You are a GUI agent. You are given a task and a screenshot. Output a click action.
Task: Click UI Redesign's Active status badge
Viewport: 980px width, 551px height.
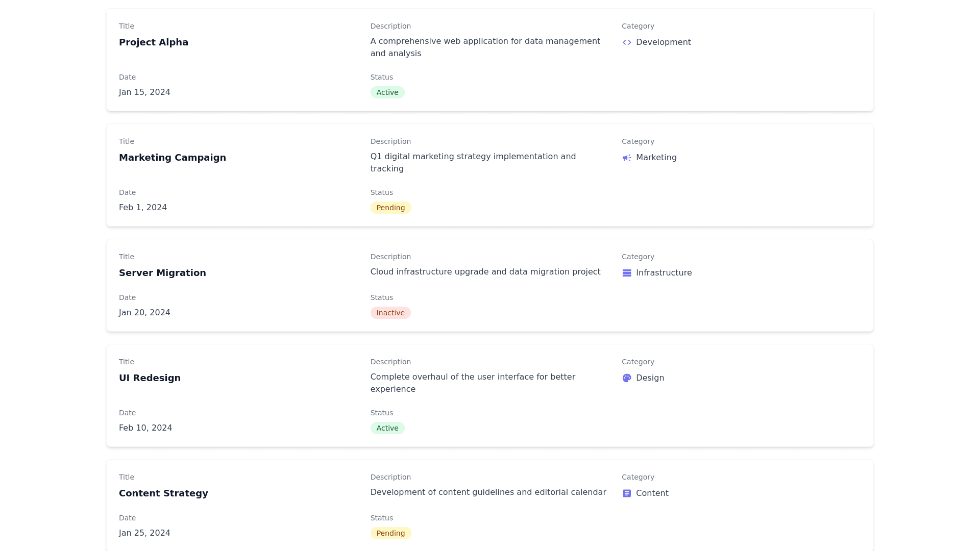[x=387, y=428]
